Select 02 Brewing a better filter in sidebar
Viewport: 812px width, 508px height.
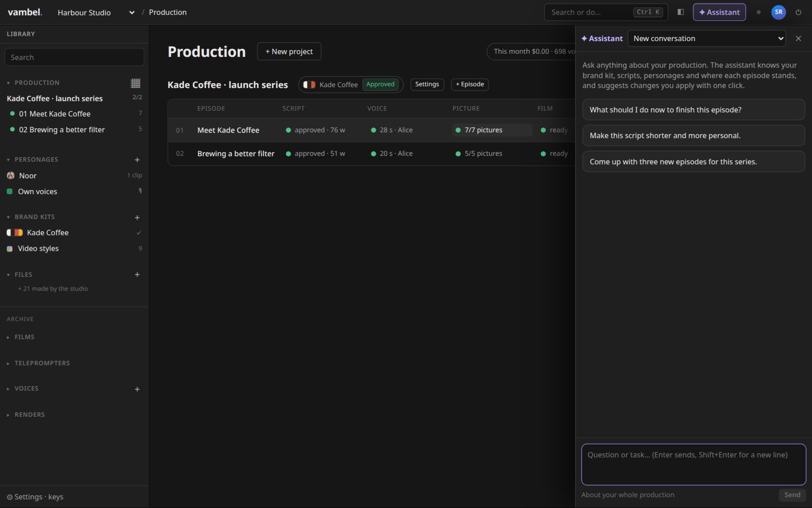(x=74, y=129)
